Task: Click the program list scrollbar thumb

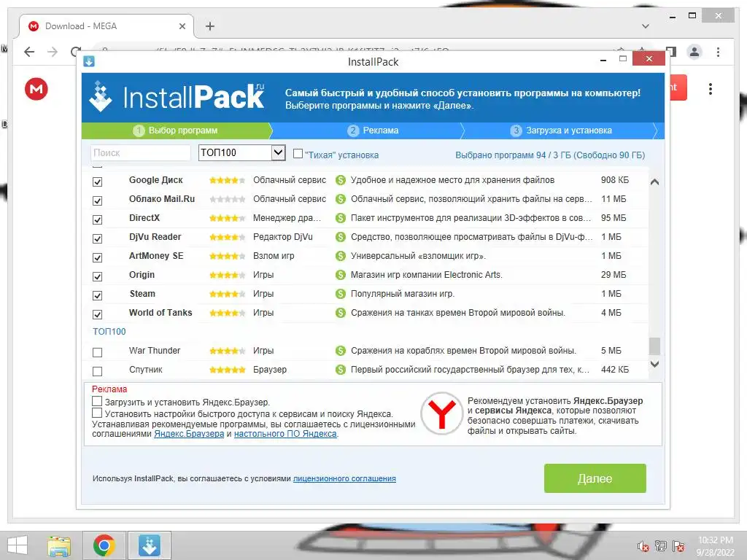Action: tap(654, 346)
